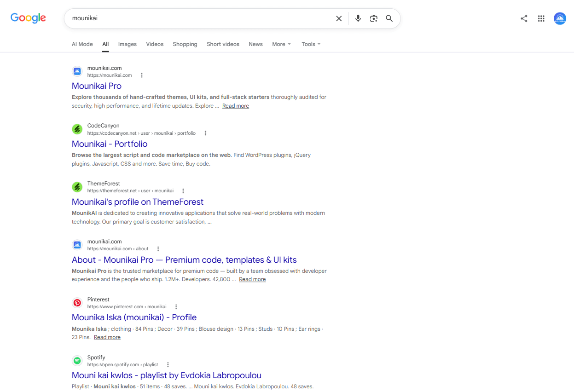Switch to AI Mode tab
The image size is (574, 392).
(x=82, y=44)
